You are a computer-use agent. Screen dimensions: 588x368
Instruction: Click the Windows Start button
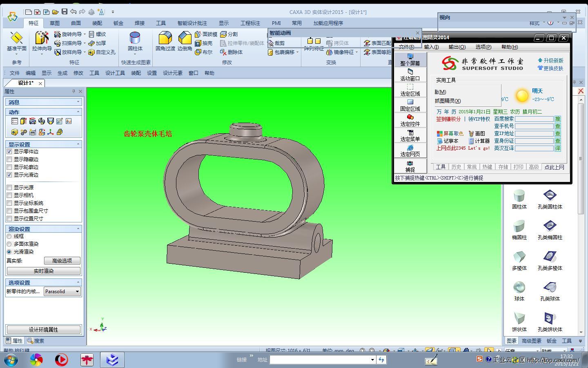pyautogui.click(x=11, y=360)
